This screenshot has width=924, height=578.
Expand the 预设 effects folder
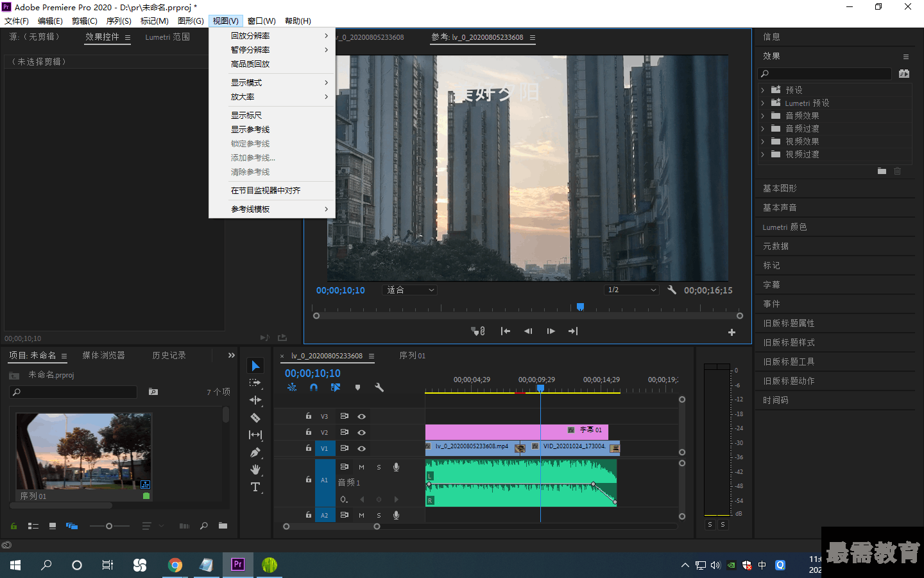762,90
